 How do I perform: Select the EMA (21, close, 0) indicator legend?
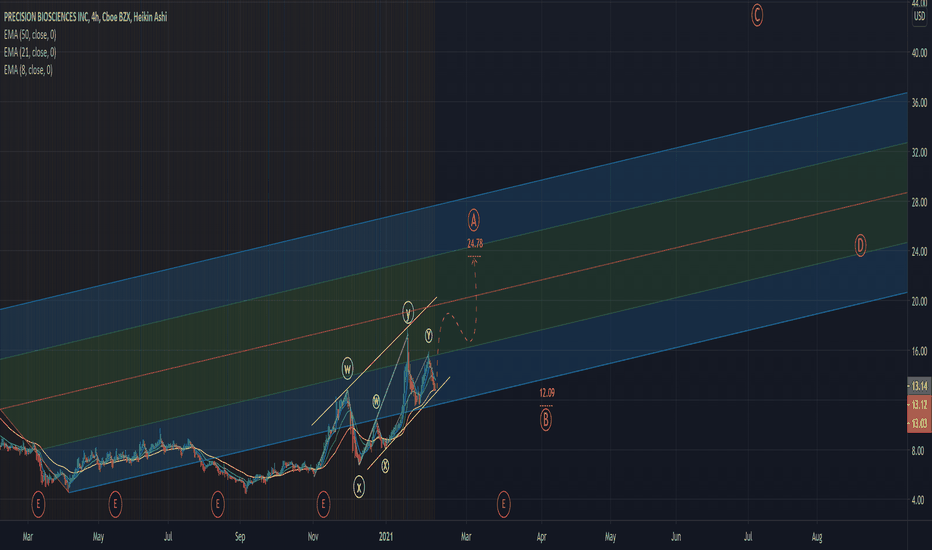pos(30,52)
